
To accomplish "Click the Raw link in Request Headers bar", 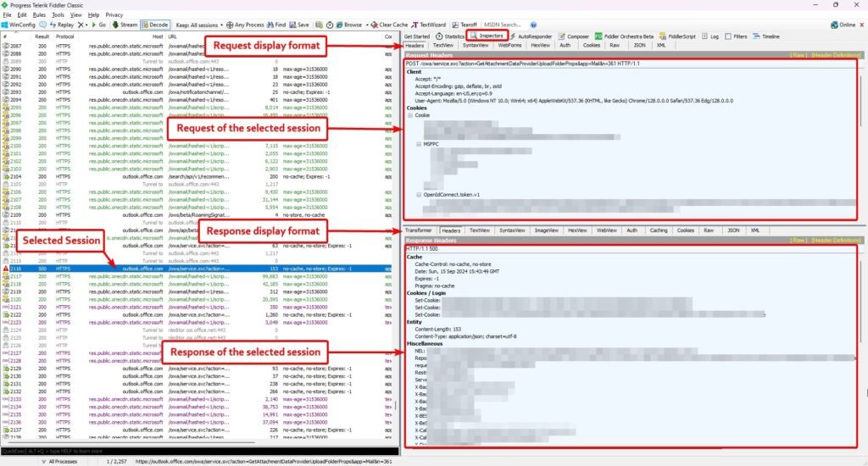I will (x=798, y=55).
